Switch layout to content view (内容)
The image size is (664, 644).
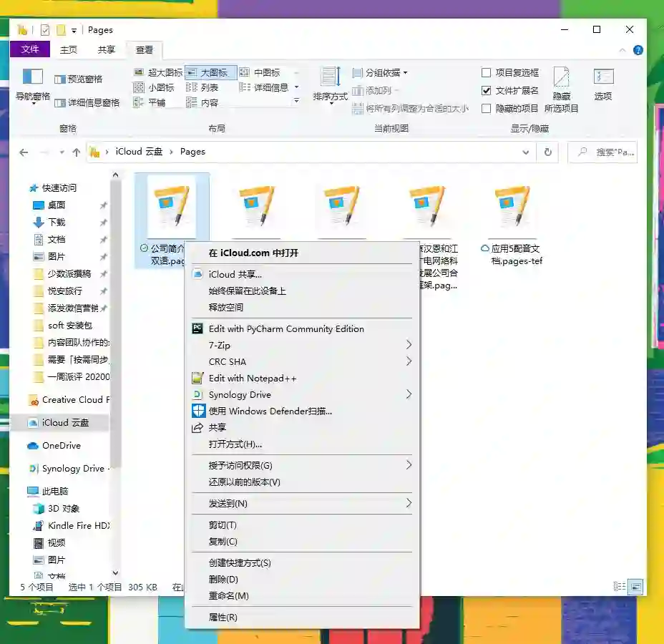[202, 102]
